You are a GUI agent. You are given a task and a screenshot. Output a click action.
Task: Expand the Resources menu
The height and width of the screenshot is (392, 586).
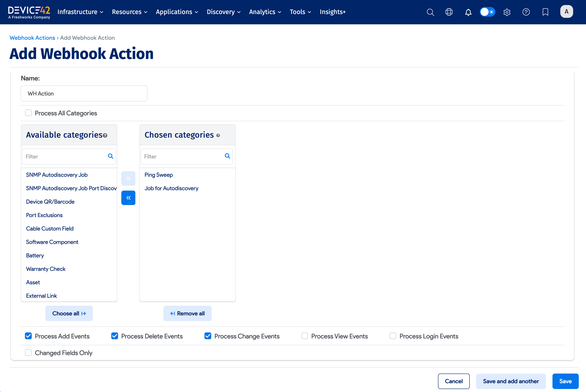[130, 12]
